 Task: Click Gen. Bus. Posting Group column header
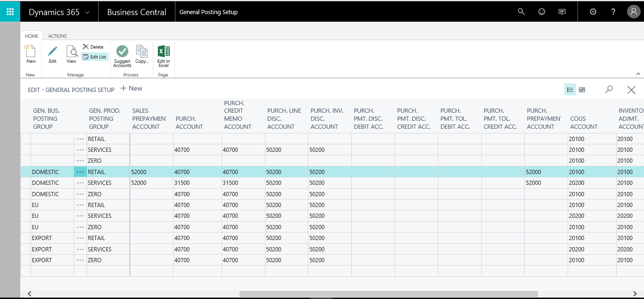[x=46, y=118]
